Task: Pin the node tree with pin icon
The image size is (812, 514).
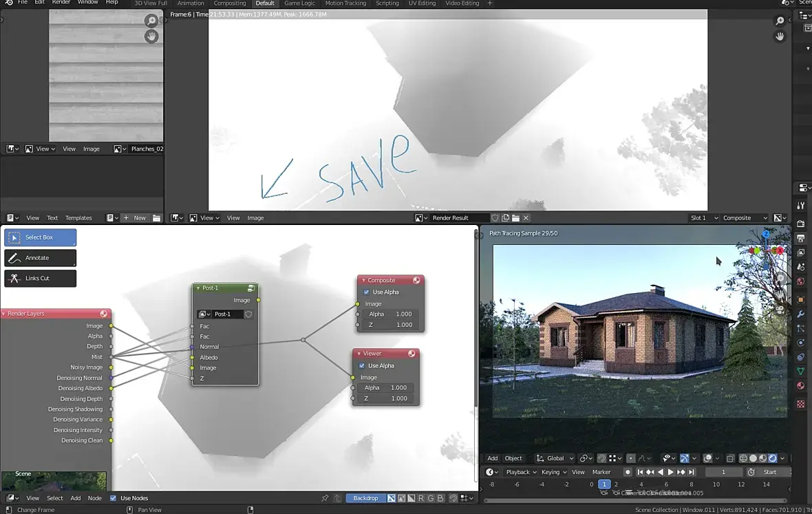Action: pyautogui.click(x=325, y=498)
